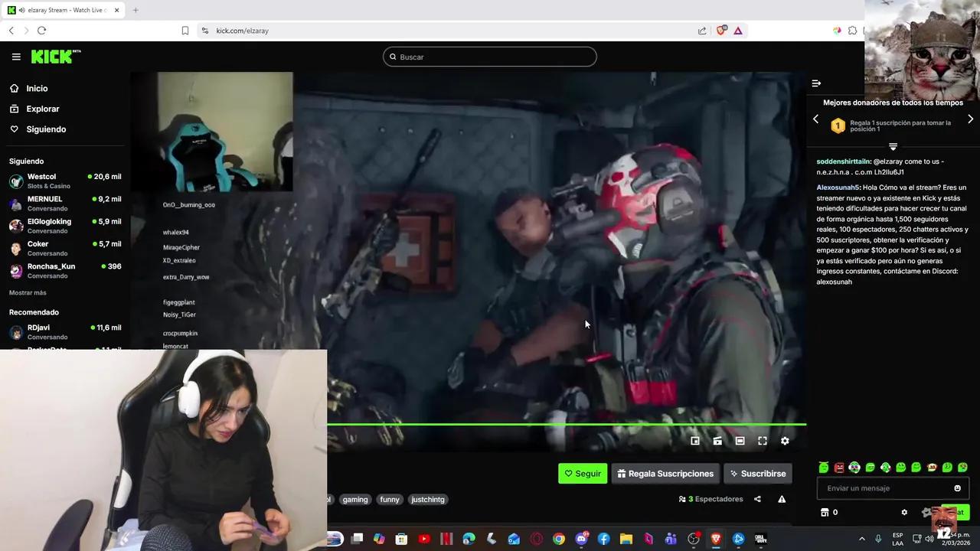Open mini player mode in video controls

coord(695,441)
